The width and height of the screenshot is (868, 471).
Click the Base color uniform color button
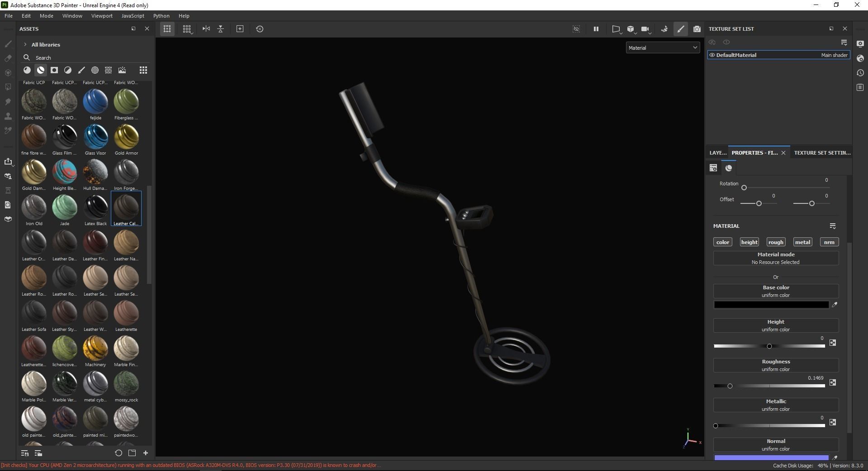coord(776,291)
